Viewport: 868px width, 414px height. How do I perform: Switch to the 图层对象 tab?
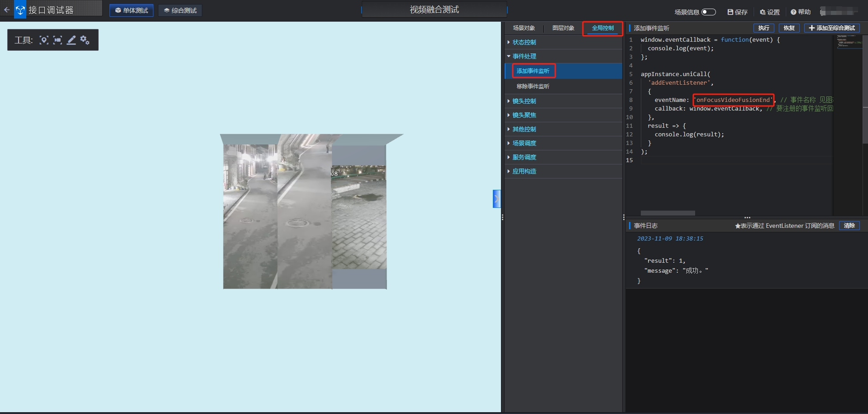click(x=563, y=28)
